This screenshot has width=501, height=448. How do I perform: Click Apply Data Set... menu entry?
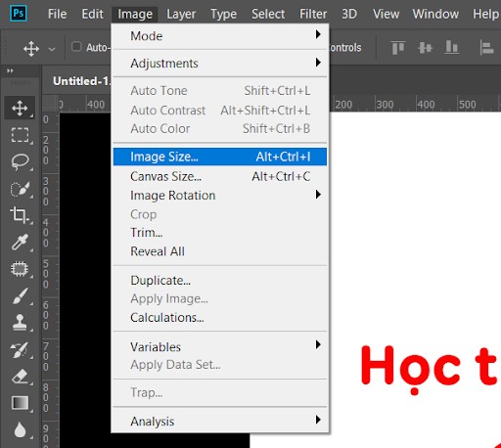[220, 364]
